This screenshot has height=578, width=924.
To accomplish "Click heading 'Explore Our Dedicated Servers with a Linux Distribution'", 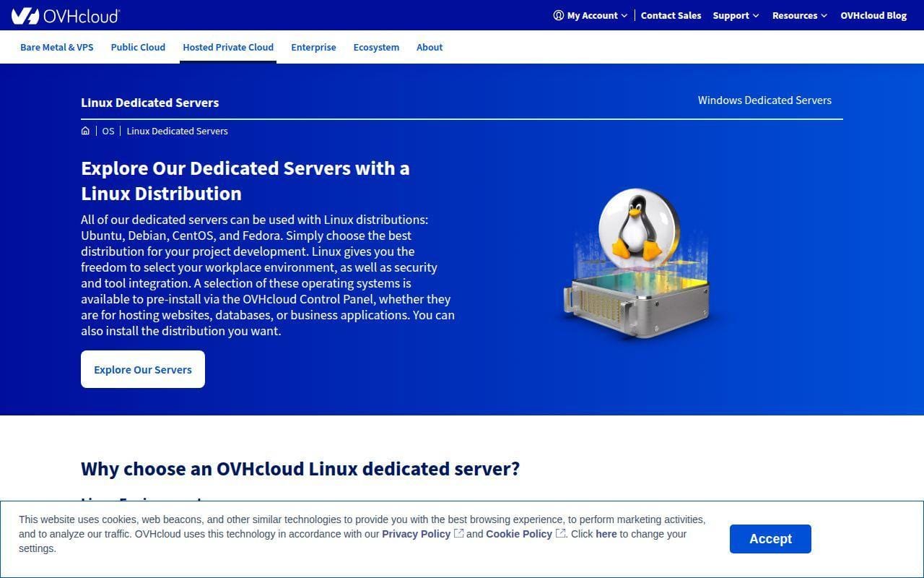I will (245, 181).
